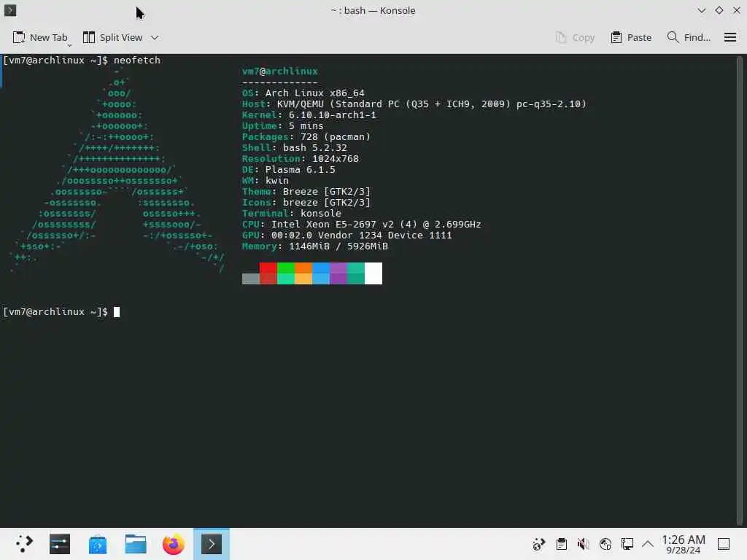
Task: Click the 'Terminal: konsole' line
Action: (291, 214)
